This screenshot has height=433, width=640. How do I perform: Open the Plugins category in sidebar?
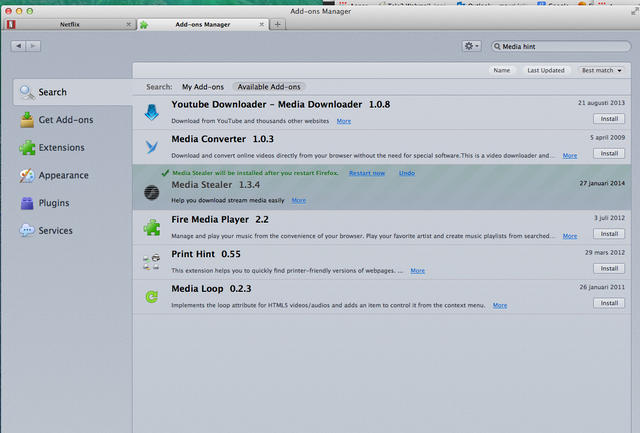point(54,203)
